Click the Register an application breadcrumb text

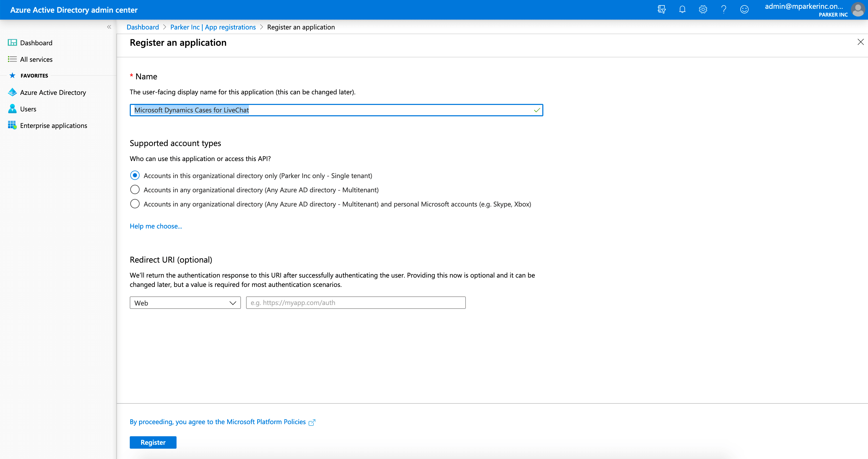pyautogui.click(x=301, y=27)
